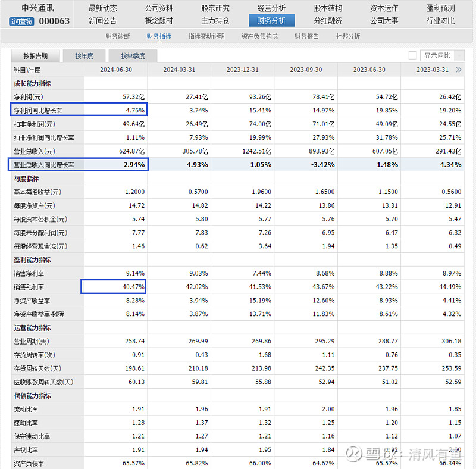Click the 销售净利率 row label

[29, 273]
